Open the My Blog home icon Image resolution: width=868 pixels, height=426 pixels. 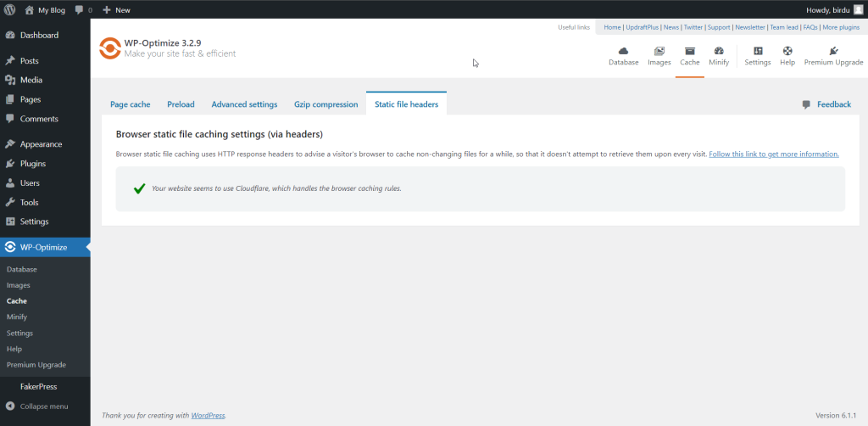point(30,9)
